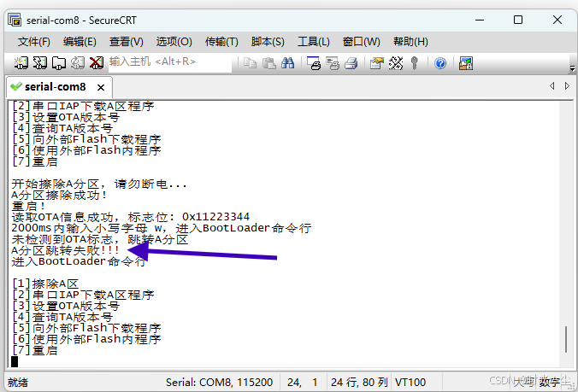This screenshot has height=392, width=578.
Task: Open the 文件(F) menu
Action: (x=34, y=42)
